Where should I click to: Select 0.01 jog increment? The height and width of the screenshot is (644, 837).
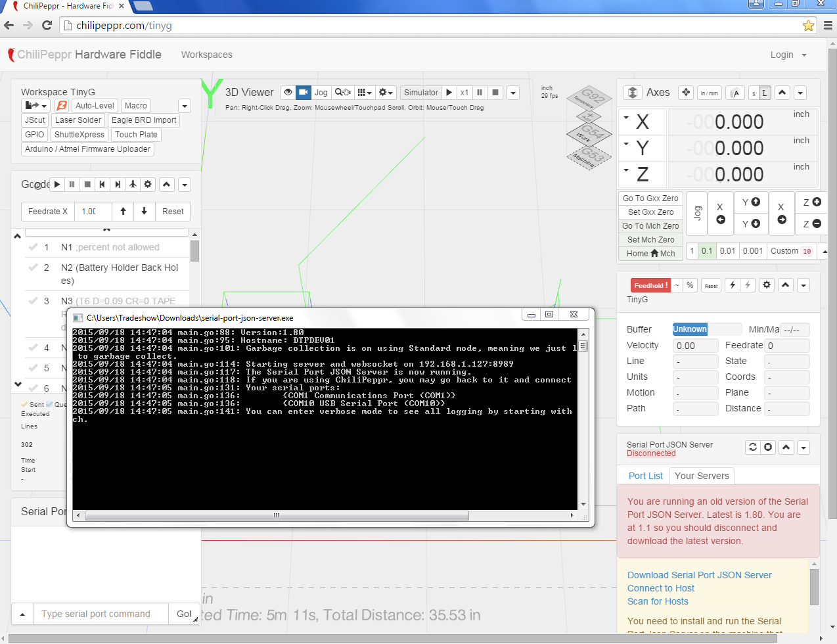pos(727,251)
